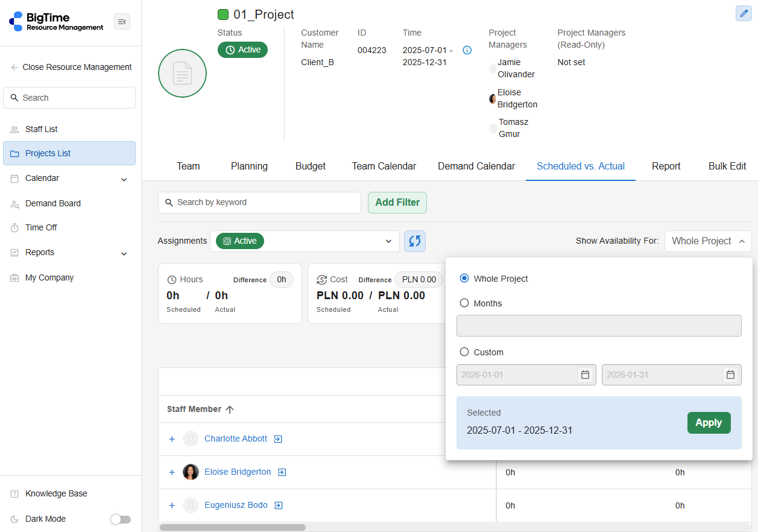Switch to the Budget tab
This screenshot has width=758, height=532.
point(310,166)
